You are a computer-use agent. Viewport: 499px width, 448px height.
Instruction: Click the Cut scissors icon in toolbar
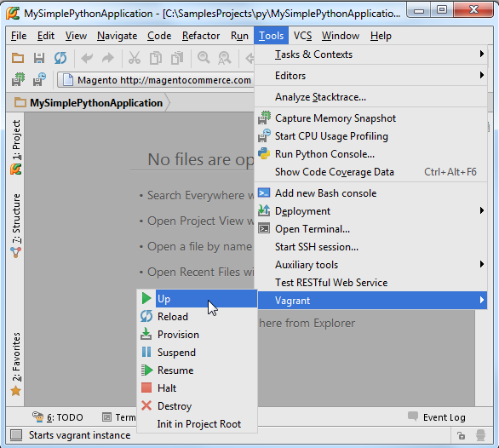click(x=135, y=58)
